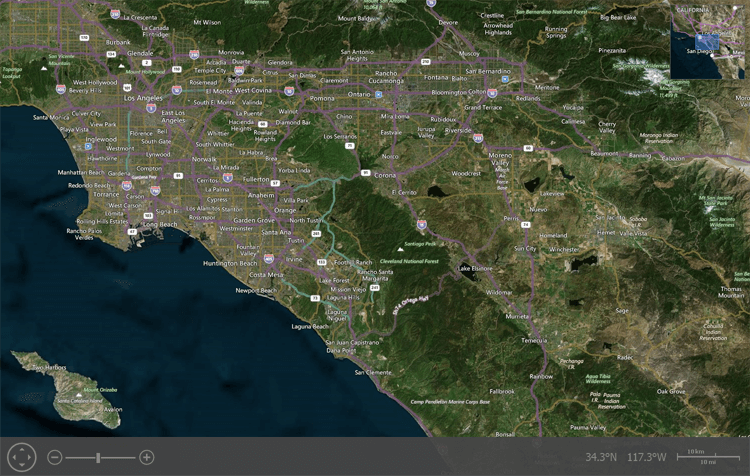The image size is (750, 476).
Task: Click the San Vicente Mountain peak marker
Action: 44,69
